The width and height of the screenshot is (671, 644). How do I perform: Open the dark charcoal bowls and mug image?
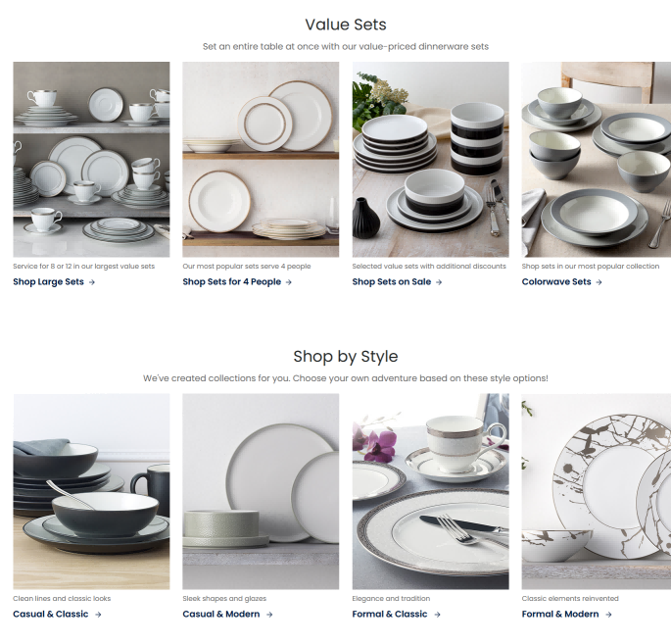pyautogui.click(x=91, y=491)
